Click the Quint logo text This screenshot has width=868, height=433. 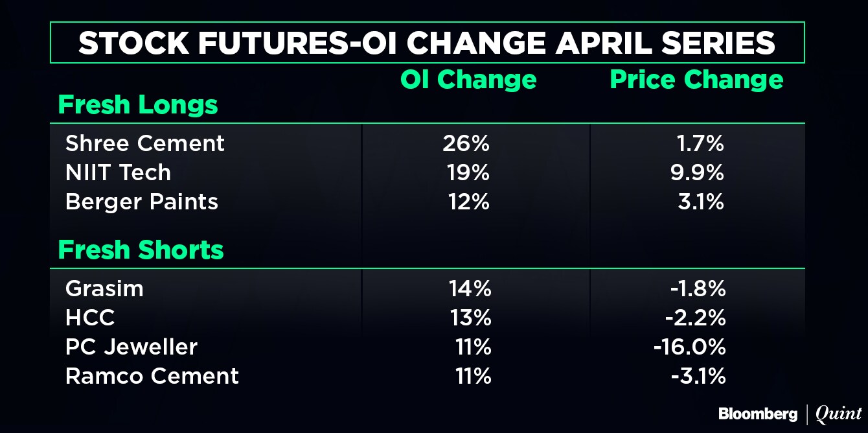tap(839, 414)
